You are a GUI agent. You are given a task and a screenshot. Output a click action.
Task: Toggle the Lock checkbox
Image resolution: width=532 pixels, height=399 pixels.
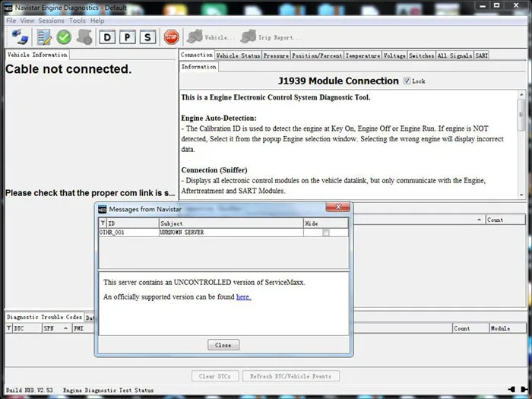tap(407, 81)
